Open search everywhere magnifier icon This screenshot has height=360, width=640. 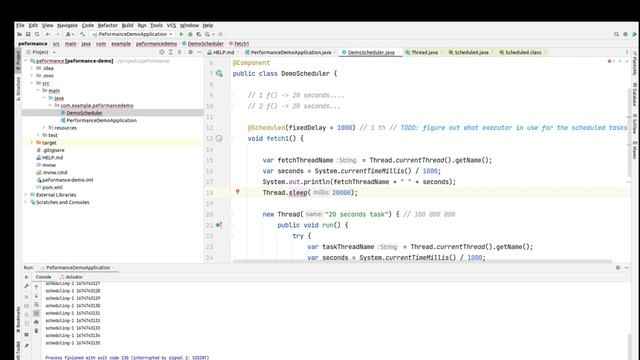click(616, 34)
